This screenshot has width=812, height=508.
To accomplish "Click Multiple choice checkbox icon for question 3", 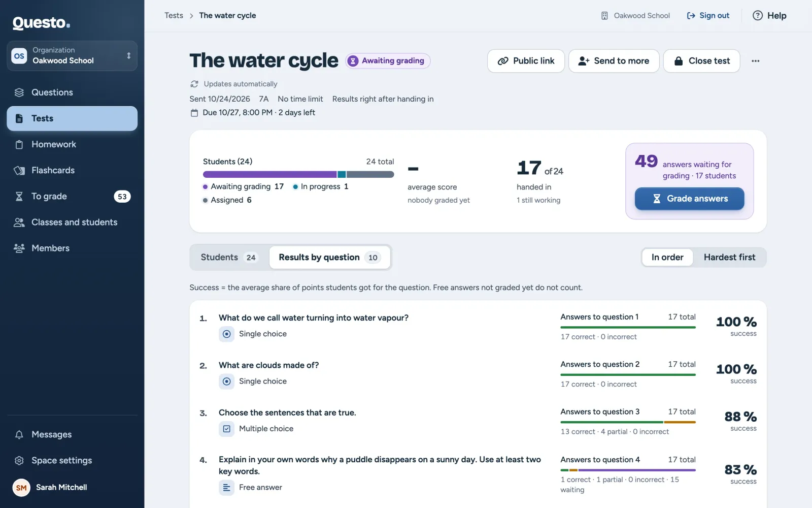I will [227, 429].
